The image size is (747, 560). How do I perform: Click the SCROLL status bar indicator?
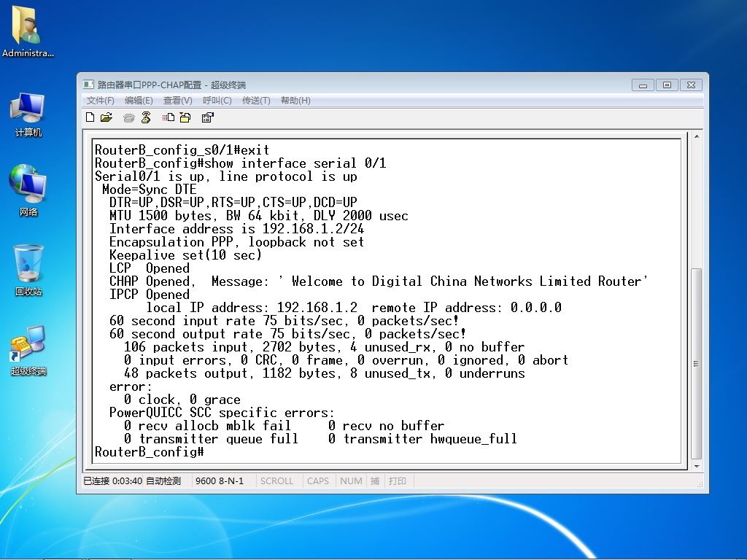(x=276, y=481)
